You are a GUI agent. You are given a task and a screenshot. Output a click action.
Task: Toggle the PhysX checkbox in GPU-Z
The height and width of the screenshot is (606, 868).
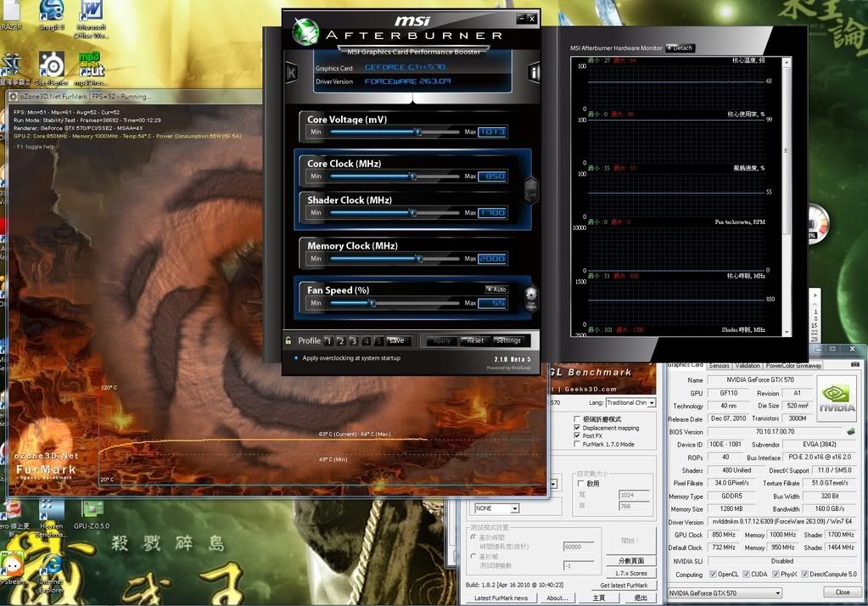(776, 574)
